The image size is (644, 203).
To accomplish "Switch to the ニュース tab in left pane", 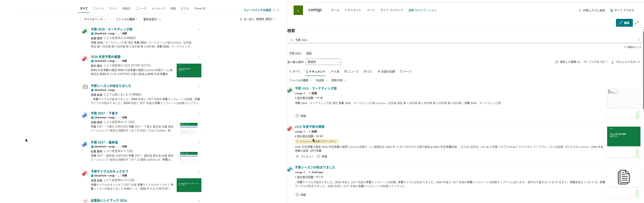I will pyautogui.click(x=141, y=8).
